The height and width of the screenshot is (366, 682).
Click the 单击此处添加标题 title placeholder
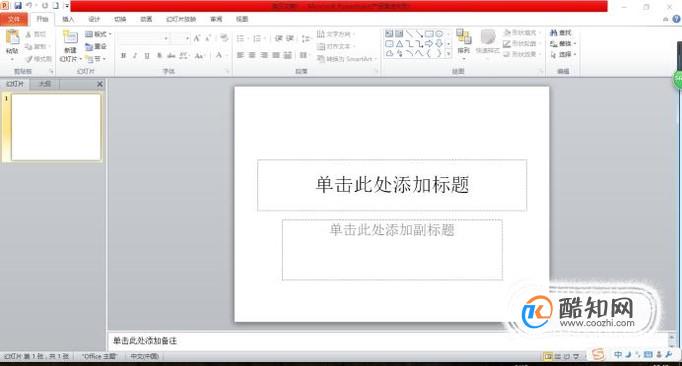pyautogui.click(x=392, y=185)
